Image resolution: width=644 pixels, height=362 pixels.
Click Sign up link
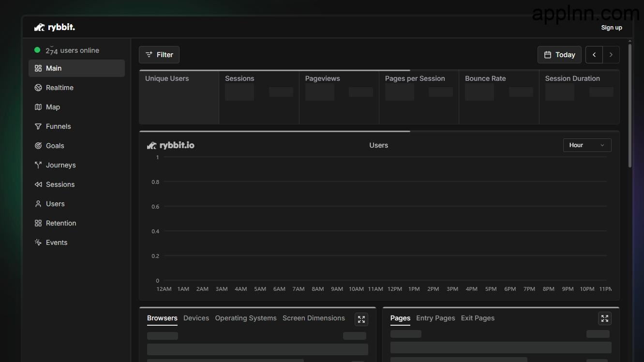click(x=612, y=28)
